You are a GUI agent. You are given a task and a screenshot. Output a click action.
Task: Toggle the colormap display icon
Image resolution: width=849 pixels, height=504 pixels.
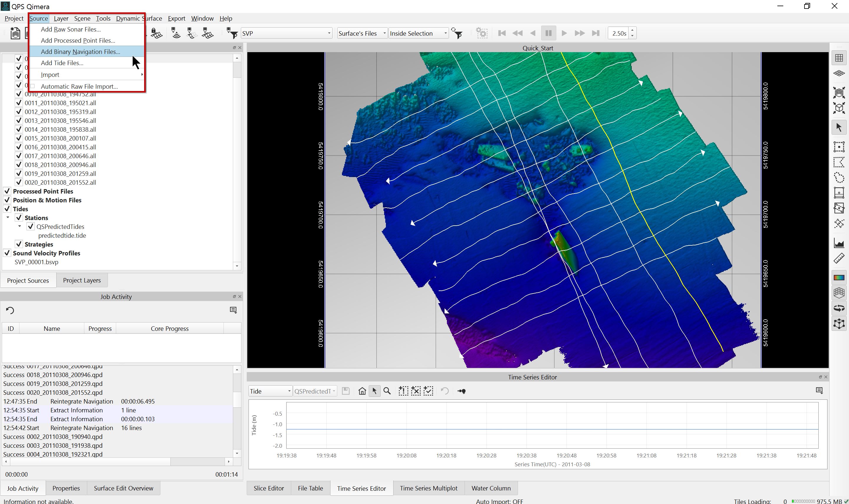tap(838, 277)
